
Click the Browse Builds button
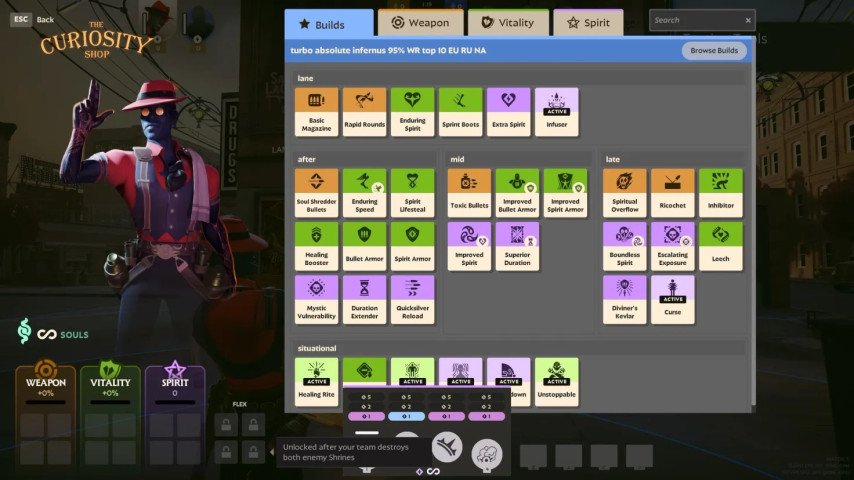[x=714, y=51]
